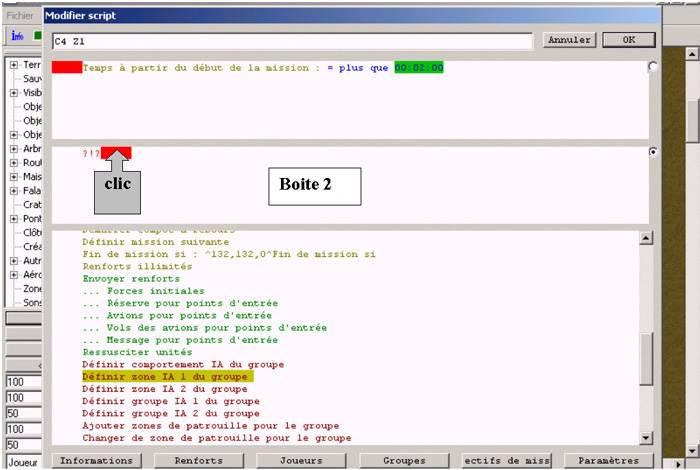Click the script name field 'C4 Z1'

click(290, 41)
